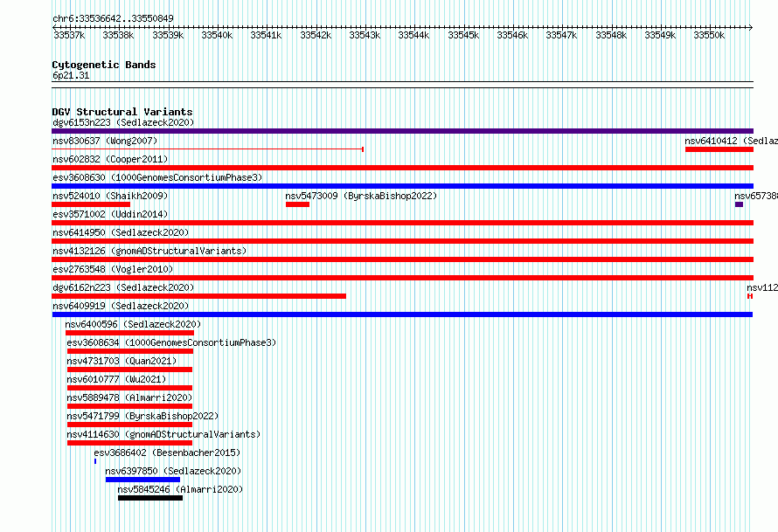Click the 33543k ruler position
Screen dimensions: 778x532
[x=365, y=35]
